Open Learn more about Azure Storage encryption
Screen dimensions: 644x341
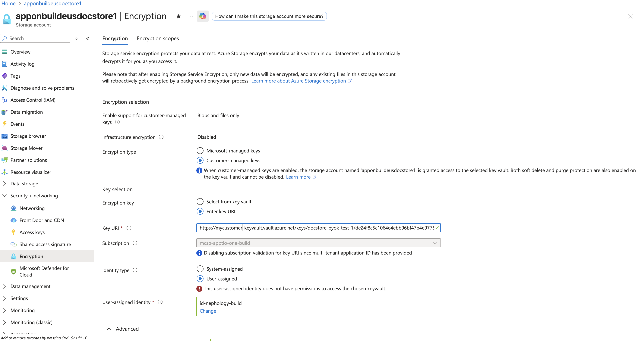(x=298, y=81)
